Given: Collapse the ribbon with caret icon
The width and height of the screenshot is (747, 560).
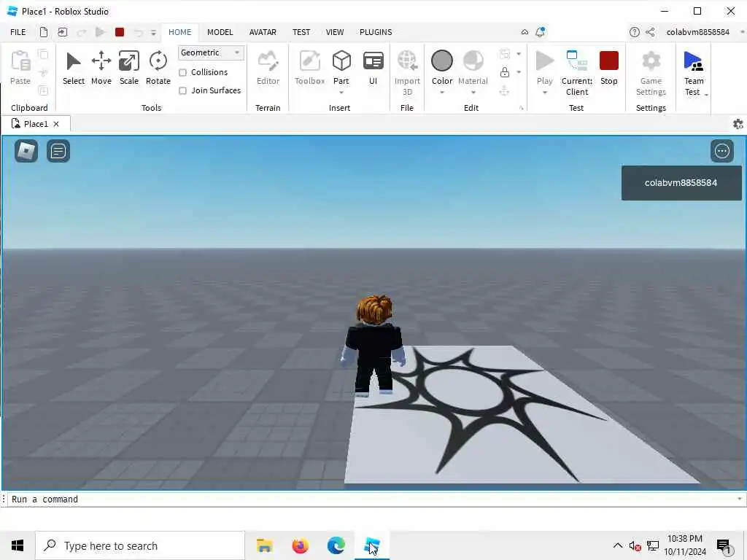Looking at the screenshot, I should coord(525,32).
